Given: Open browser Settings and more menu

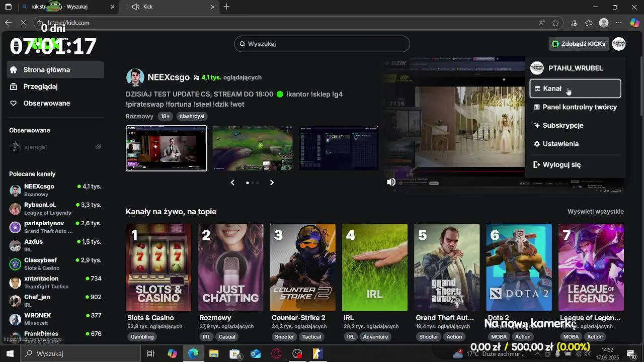Looking at the screenshot, I should pos(619,23).
